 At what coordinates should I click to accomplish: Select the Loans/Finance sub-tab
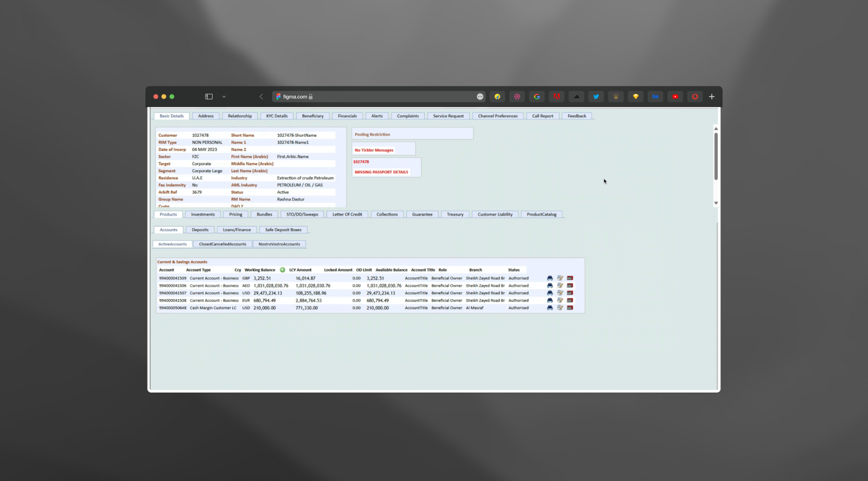click(x=237, y=230)
